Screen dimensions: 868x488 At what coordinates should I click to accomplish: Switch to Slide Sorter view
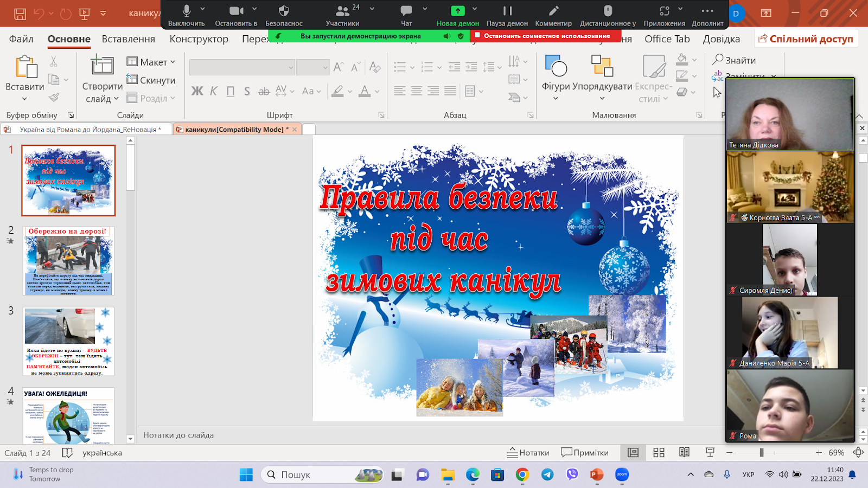click(659, 452)
